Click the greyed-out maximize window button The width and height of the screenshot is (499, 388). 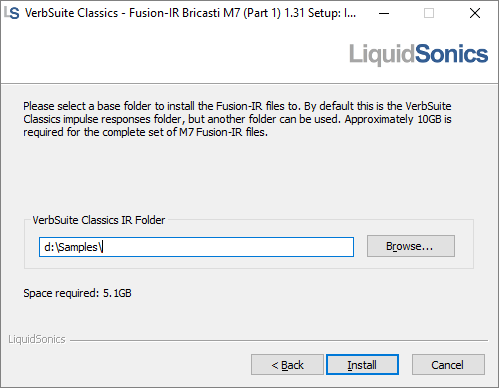point(429,13)
